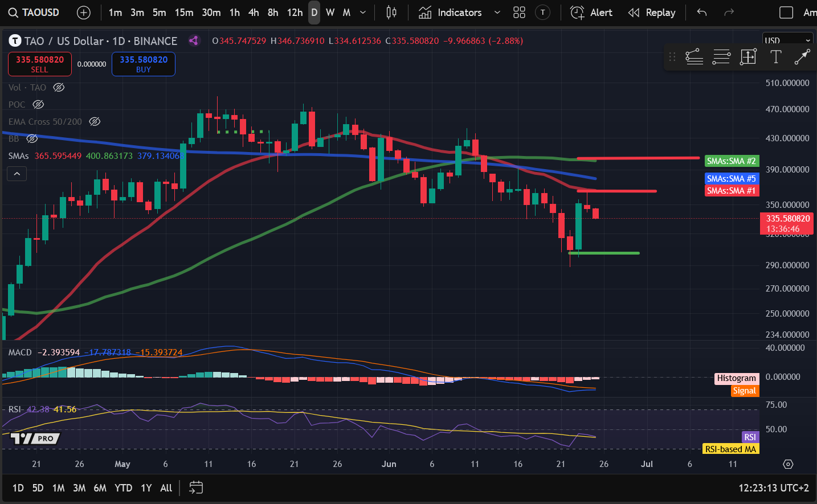Set date range to YTD
The width and height of the screenshot is (817, 504).
pyautogui.click(x=124, y=488)
